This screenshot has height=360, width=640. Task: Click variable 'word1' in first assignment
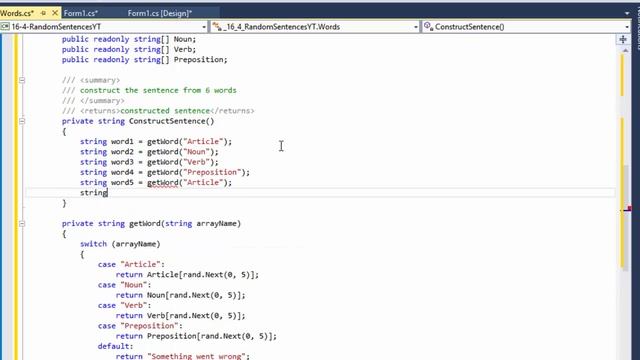122,142
